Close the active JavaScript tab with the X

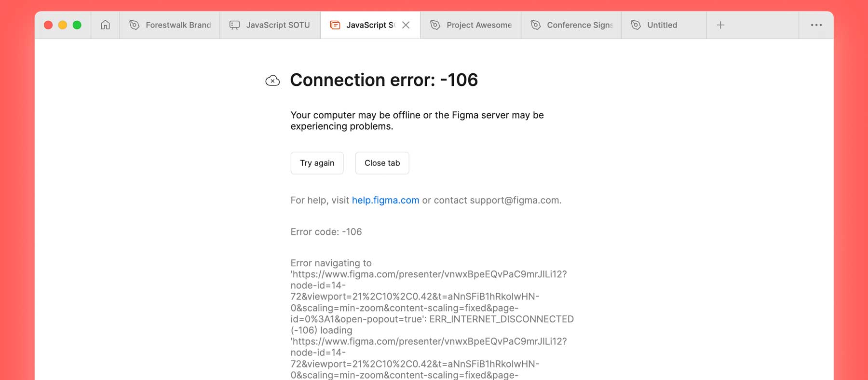pos(406,25)
